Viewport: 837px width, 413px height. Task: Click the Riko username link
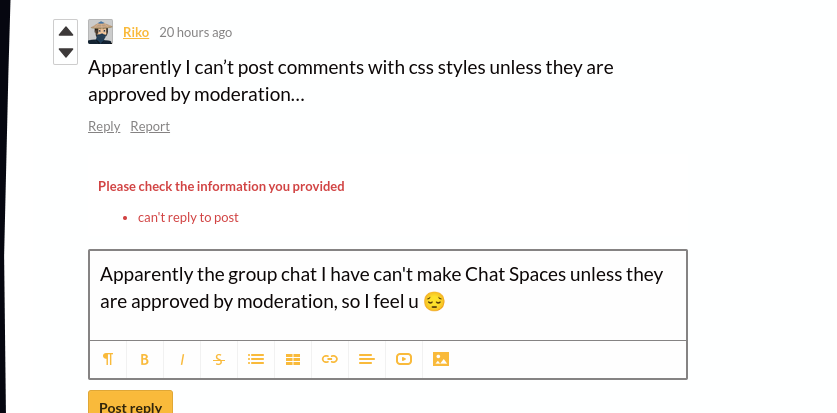[136, 32]
